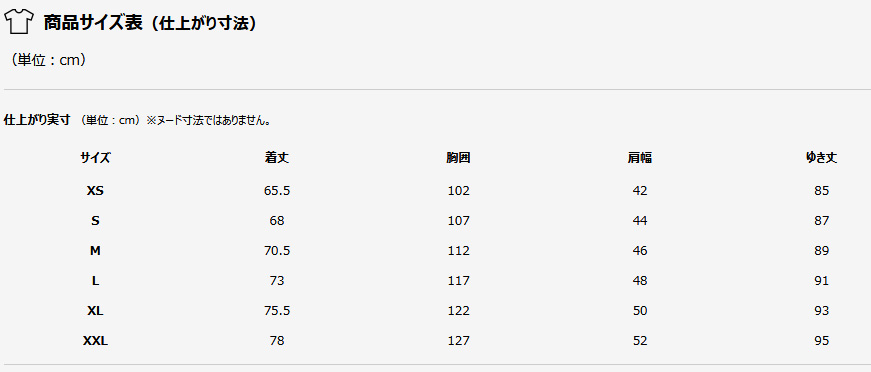Click the 65.5 length value for XS
The height and width of the screenshot is (372, 871).
[277, 191]
